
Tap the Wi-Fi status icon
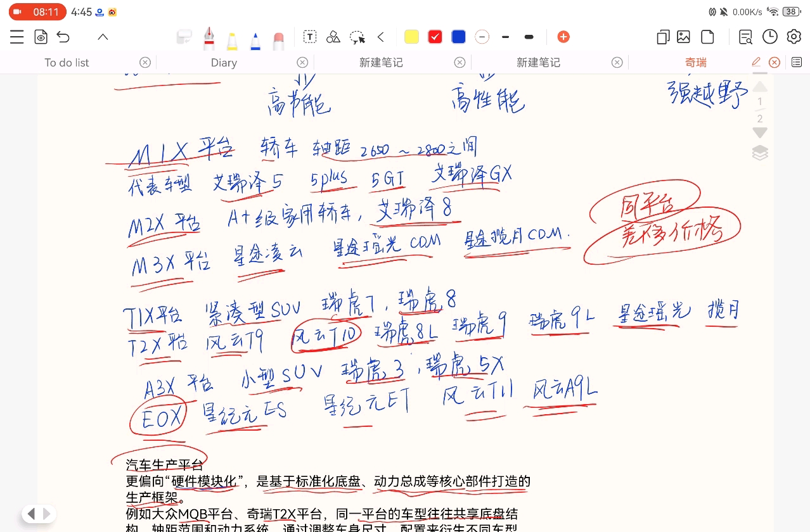pyautogui.click(x=773, y=11)
